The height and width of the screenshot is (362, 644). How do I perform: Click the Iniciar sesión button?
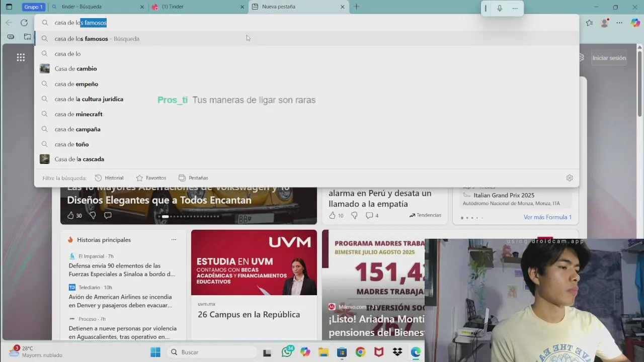[x=609, y=58]
